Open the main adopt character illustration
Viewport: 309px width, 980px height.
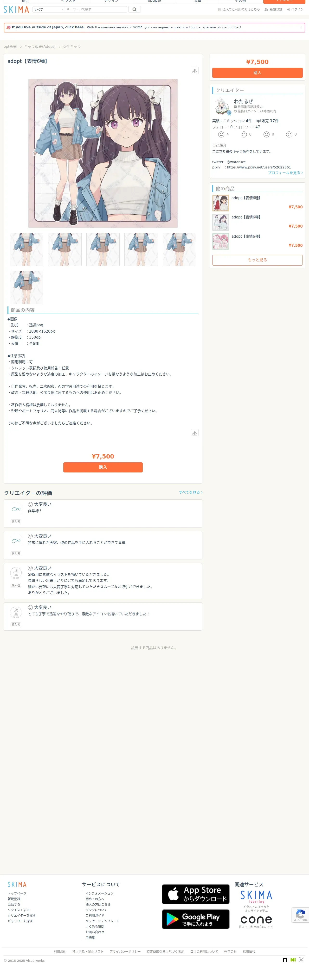[103, 153]
